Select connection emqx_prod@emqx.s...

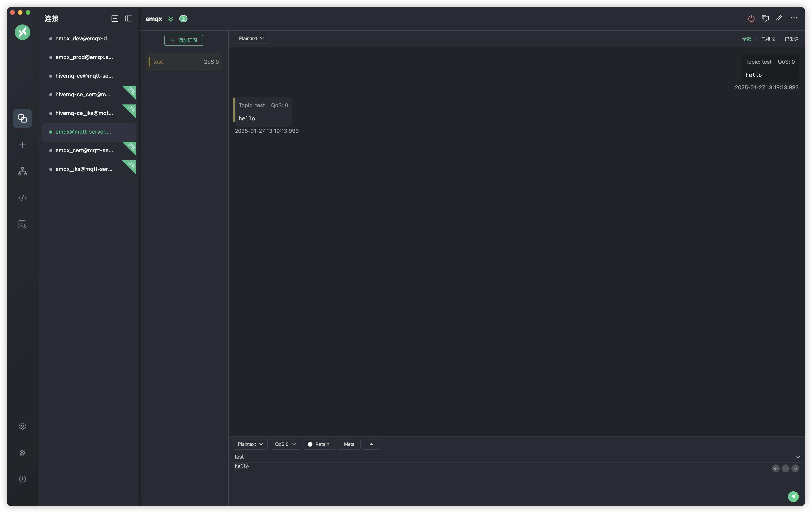point(89,57)
